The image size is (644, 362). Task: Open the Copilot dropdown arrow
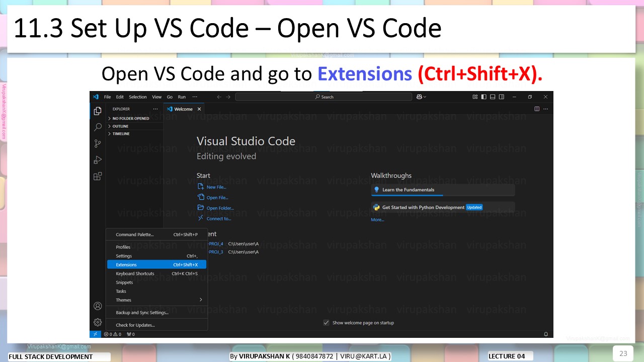425,97
